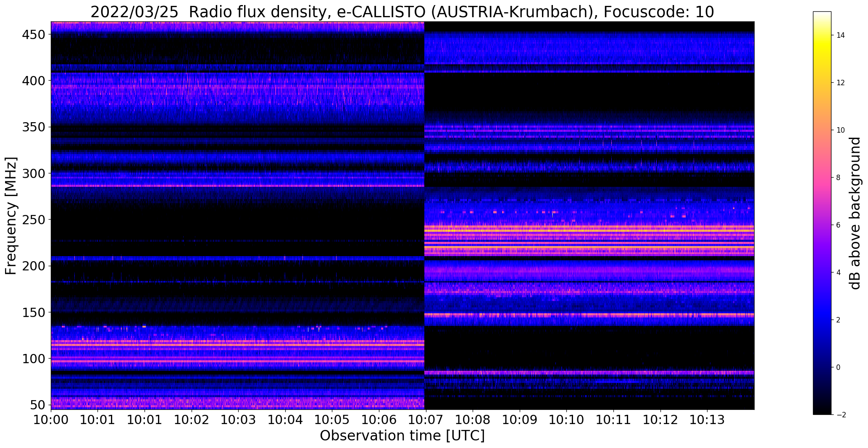This screenshot has width=868, height=448.
Task: Click the time tick label 10:07
Action: point(426,420)
